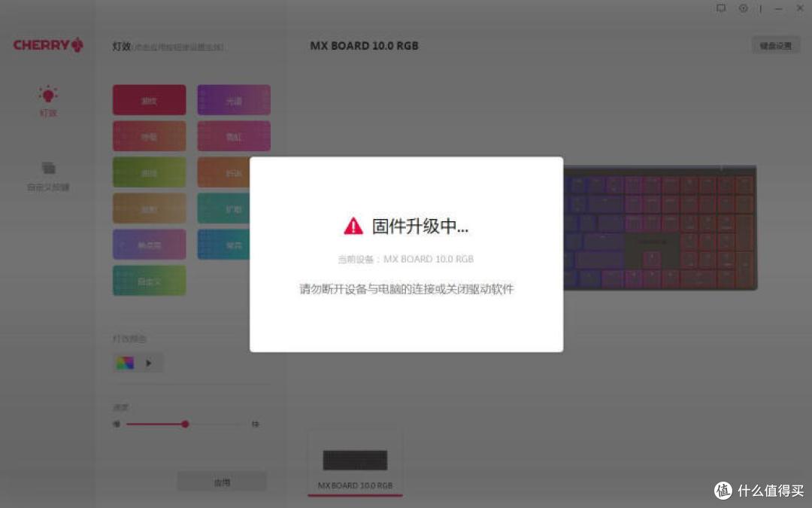Click the speed slider handle
The image size is (812, 508).
pos(185,424)
